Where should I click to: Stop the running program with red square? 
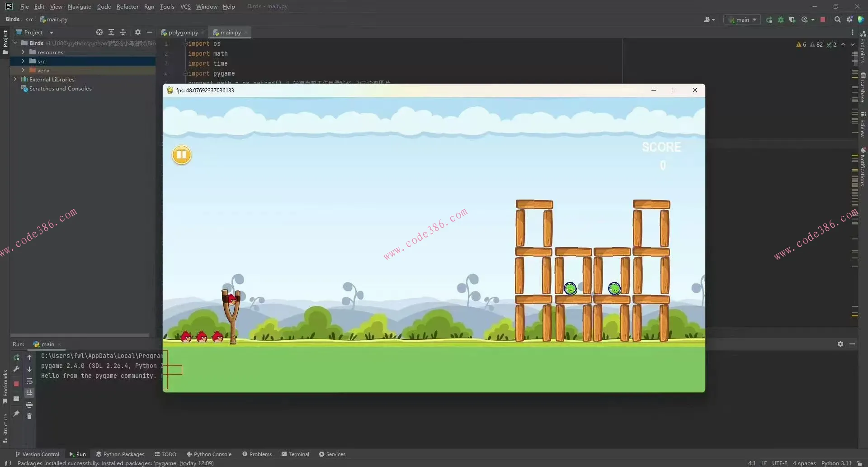[x=823, y=20]
